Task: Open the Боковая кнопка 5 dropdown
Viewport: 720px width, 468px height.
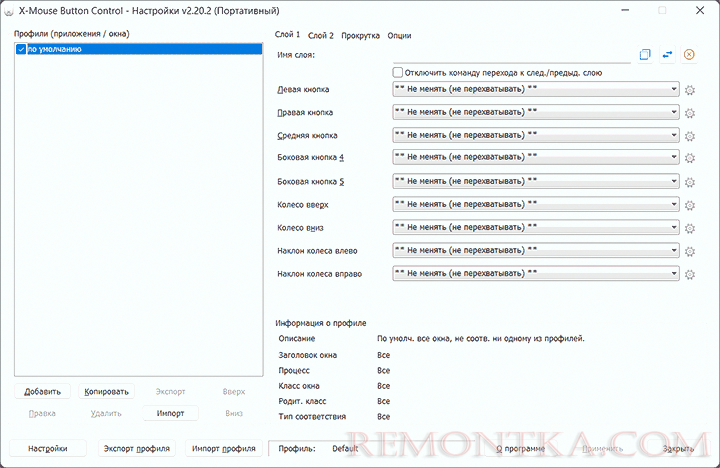Action: point(536,181)
